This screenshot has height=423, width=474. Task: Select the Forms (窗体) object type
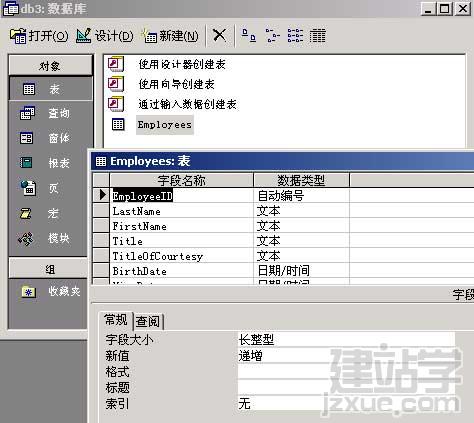tap(50, 138)
